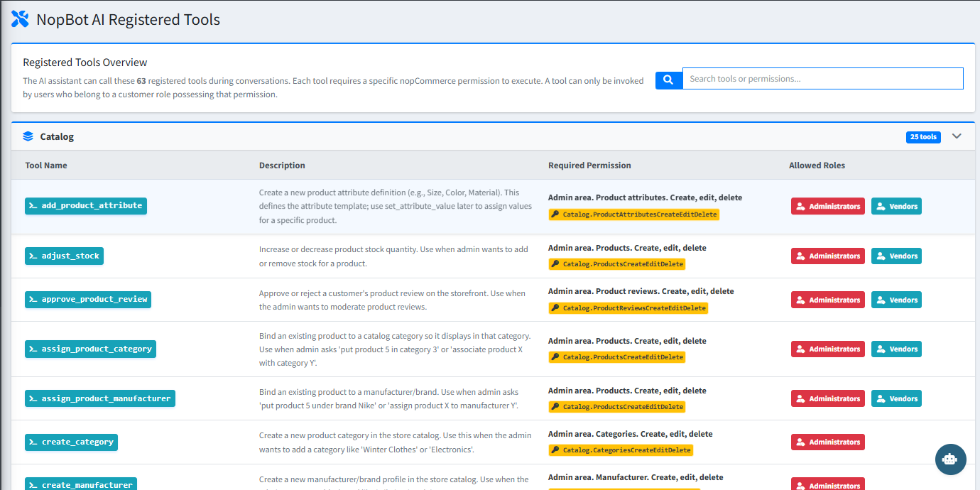The height and width of the screenshot is (490, 980).
Task: Collapse the Catalog section chevron
Action: click(x=957, y=136)
